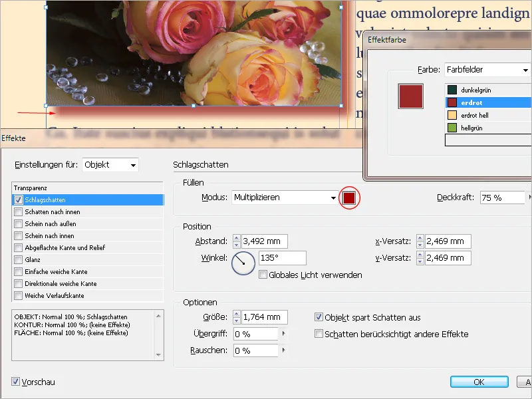Click the Winkel angle dial
The image size is (532, 399).
tap(243, 263)
